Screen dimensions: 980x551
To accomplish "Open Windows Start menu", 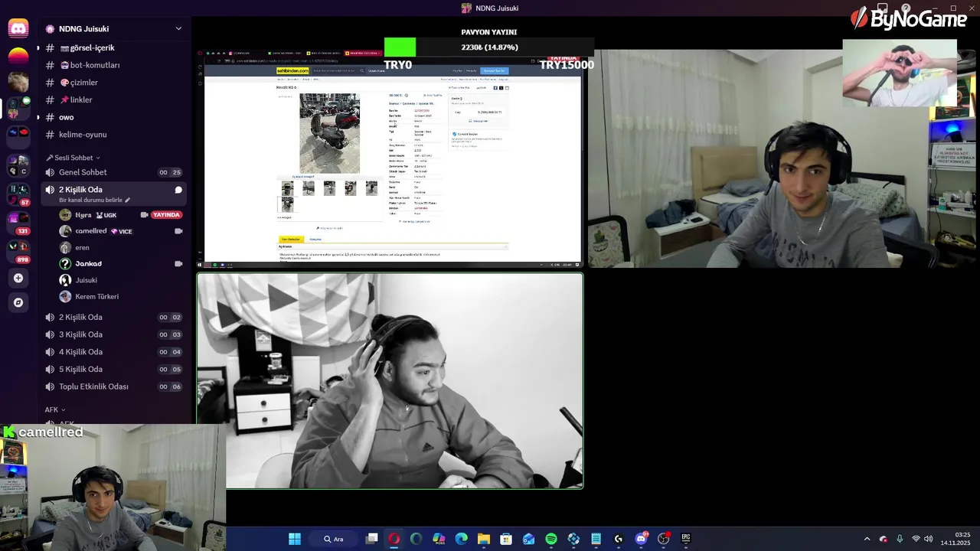I will pos(295,539).
